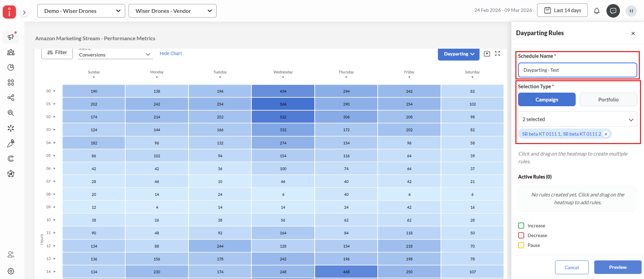Click the notification bell icon
644x279 pixels.
(597, 11)
